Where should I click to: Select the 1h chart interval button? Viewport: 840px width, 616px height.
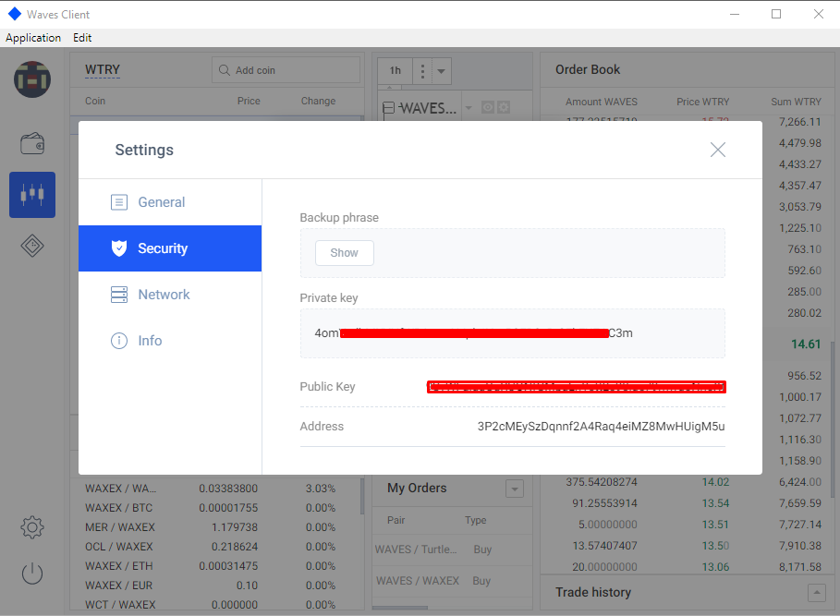click(x=396, y=70)
